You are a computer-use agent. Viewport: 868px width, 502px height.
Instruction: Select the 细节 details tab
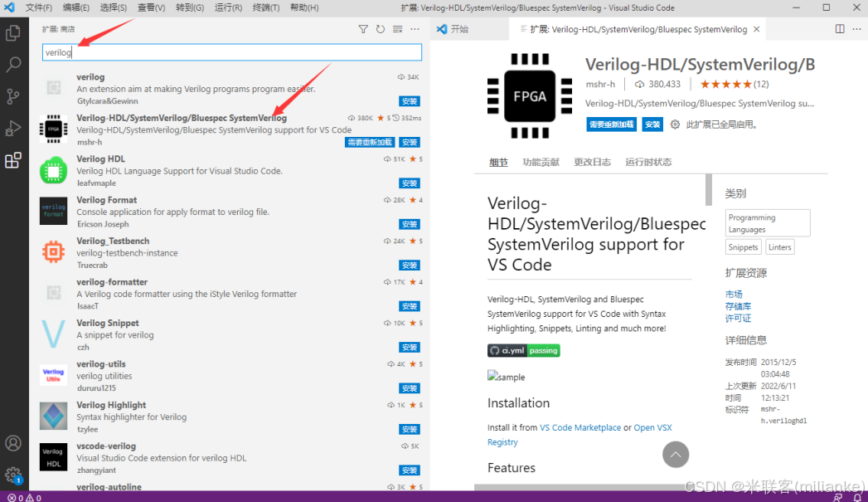click(498, 163)
